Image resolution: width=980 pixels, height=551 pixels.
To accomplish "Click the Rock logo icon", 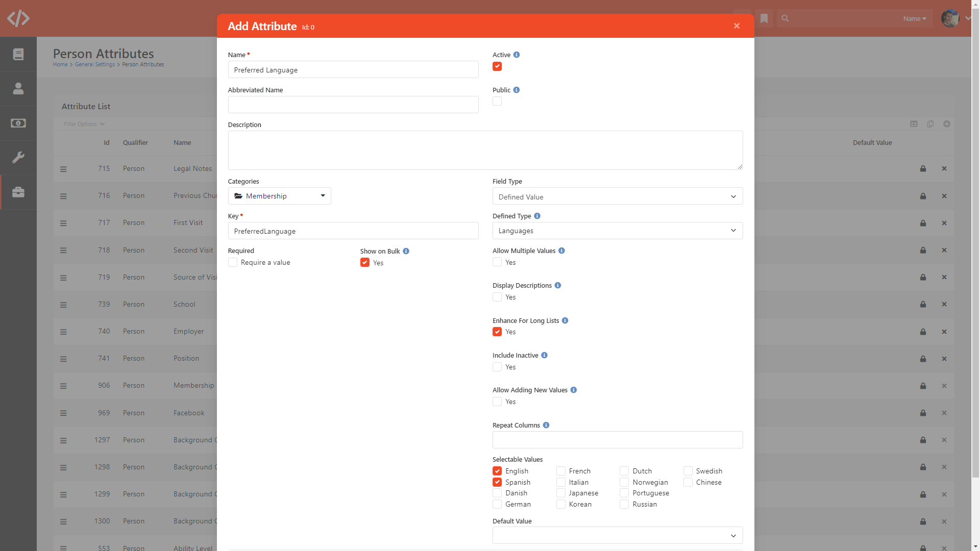I will [18, 18].
